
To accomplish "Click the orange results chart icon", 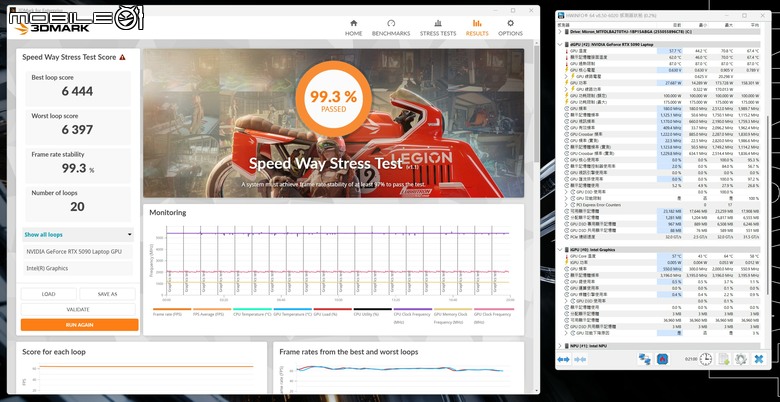I will 477,23.
